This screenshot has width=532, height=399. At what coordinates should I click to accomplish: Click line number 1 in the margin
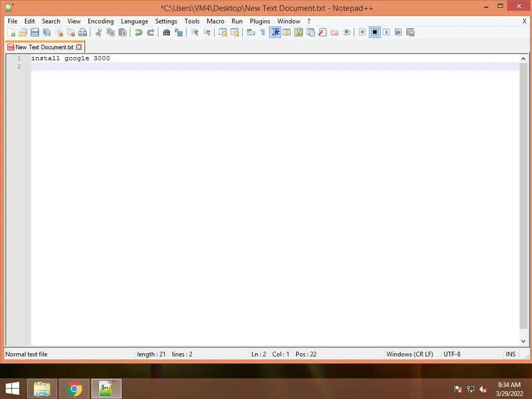(19, 58)
